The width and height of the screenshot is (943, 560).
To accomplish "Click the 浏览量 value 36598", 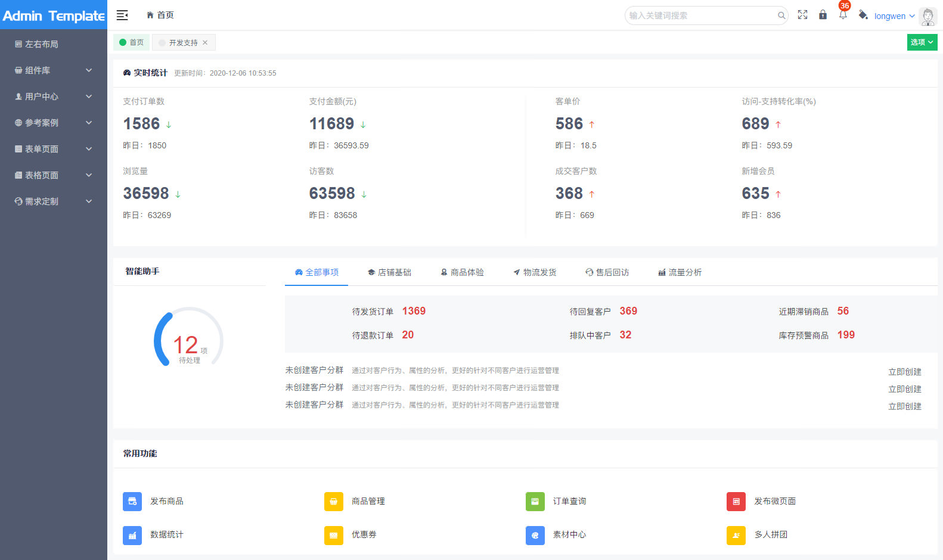I will (x=146, y=194).
